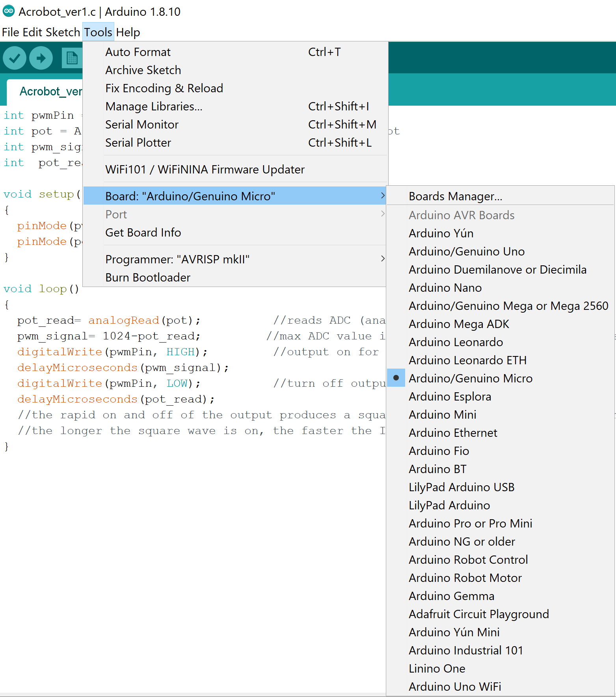Select Arduino/Genuino Mega or Mega 2560
This screenshot has height=697, width=616.
[501, 306]
